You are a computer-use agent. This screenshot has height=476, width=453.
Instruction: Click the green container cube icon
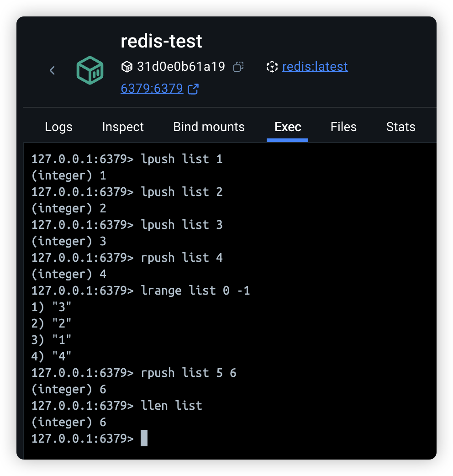pyautogui.click(x=90, y=70)
